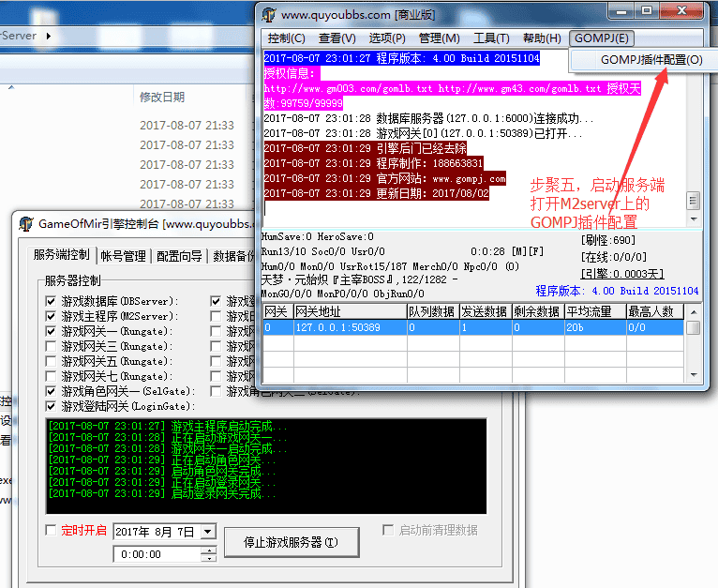Viewport: 718px width, 588px height.
Task: Click the 最高人数 column header
Action: pyautogui.click(x=655, y=312)
